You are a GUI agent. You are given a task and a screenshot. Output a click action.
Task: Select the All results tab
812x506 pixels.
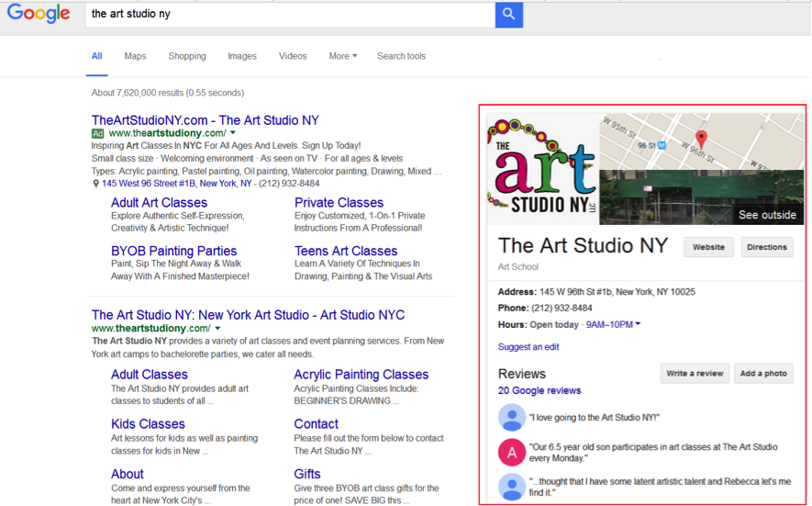tap(97, 56)
